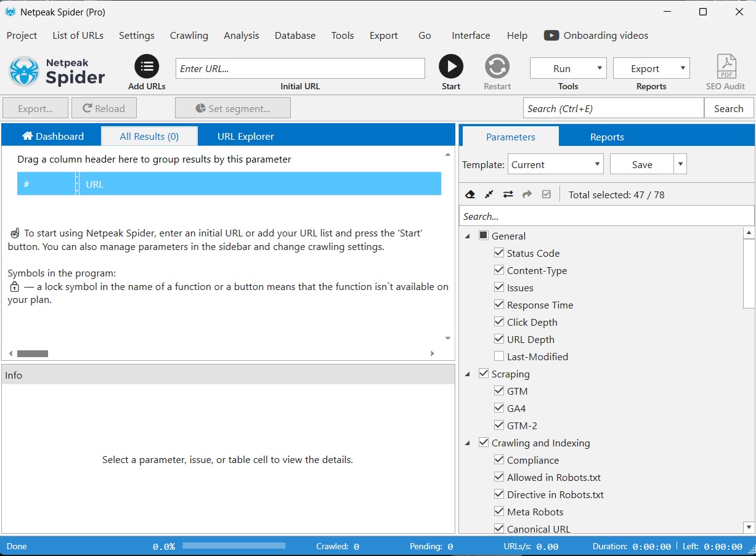Collapse the General parameter group

point(468,236)
